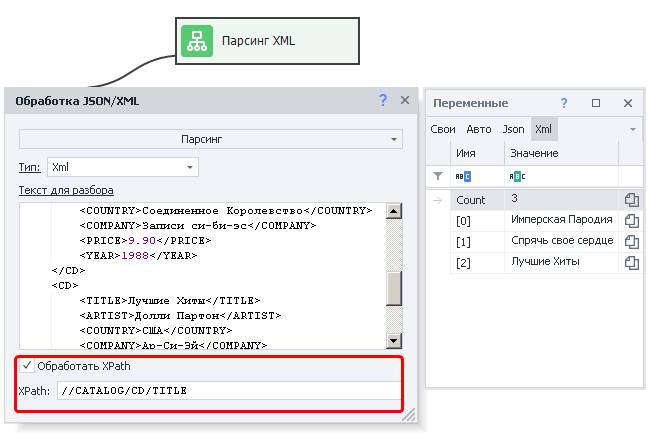Click the XPath input field
The height and width of the screenshot is (444, 660).
(228, 390)
